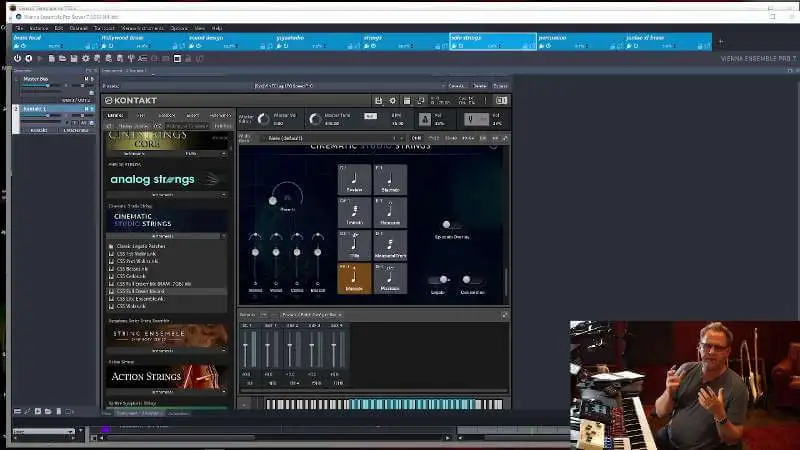
Task: Open the Classic Legato Patches folder
Action: click(x=140, y=246)
